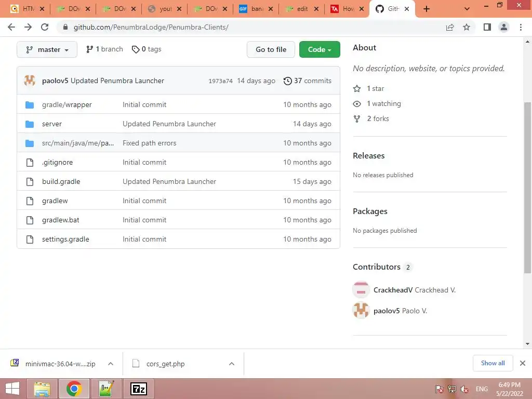Click paolov5 avatar in commit header

[x=30, y=81]
